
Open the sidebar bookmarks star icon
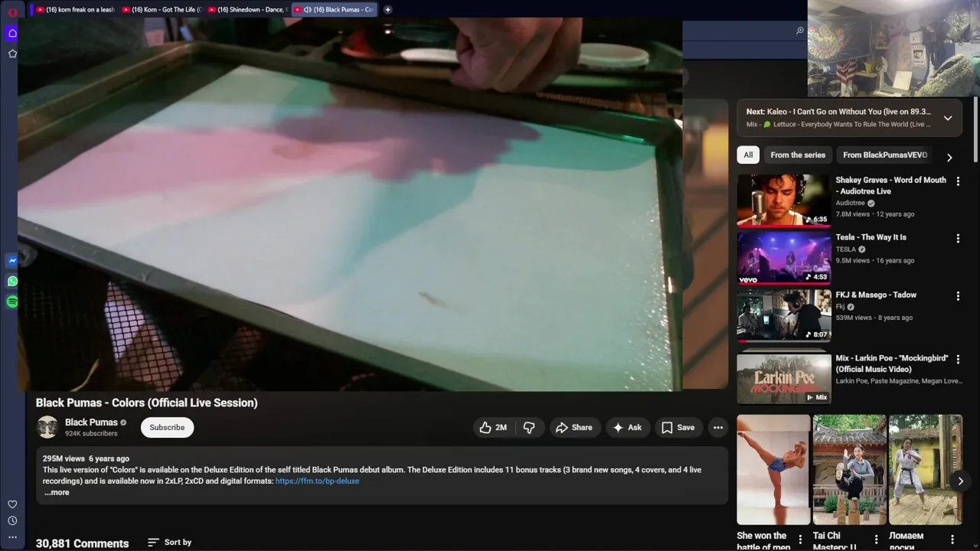12,54
